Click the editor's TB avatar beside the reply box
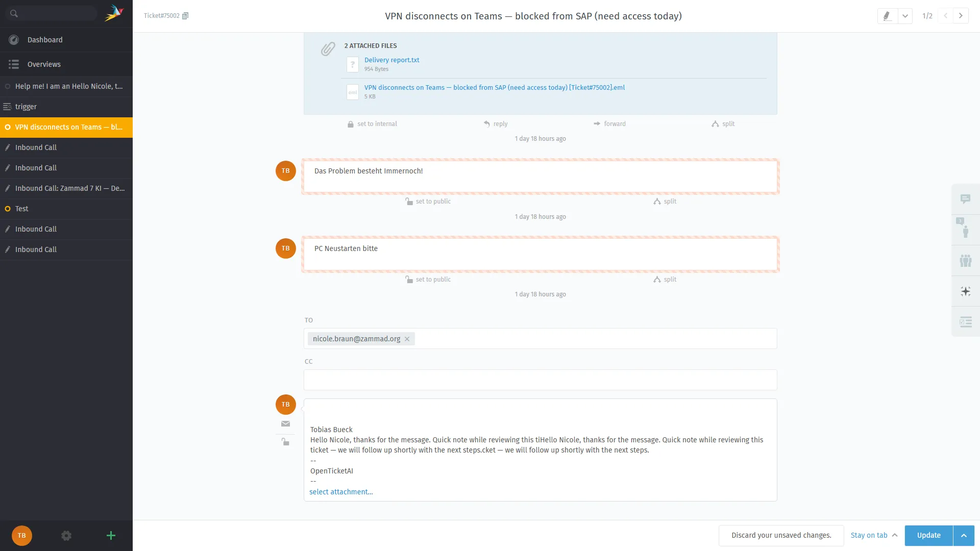The image size is (980, 551). click(x=286, y=405)
